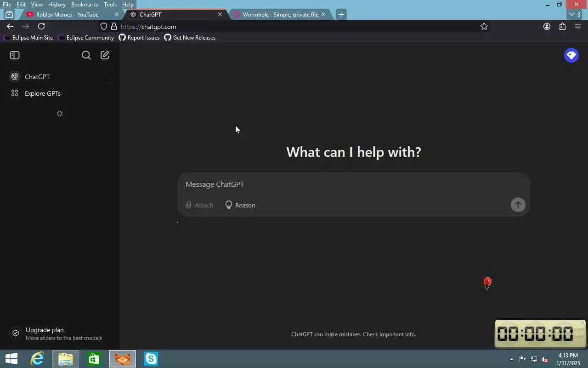
Task: Open File Explorer from taskbar
Action: [x=66, y=359]
